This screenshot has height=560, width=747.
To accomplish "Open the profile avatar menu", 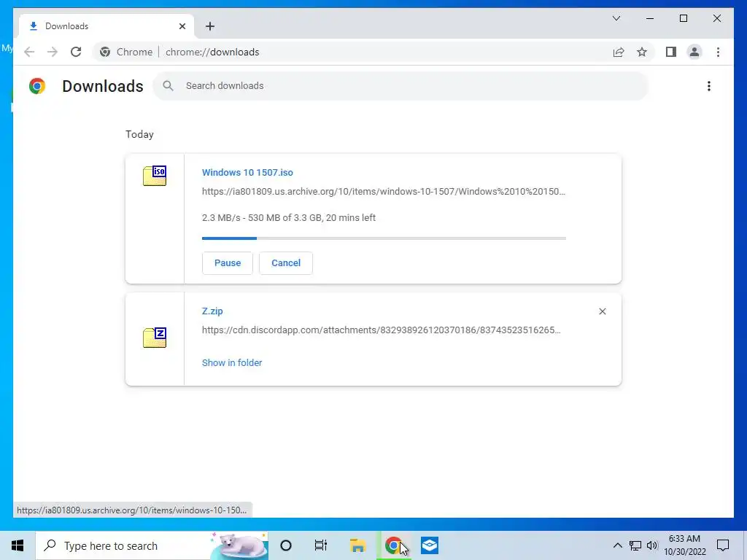I will tap(694, 52).
